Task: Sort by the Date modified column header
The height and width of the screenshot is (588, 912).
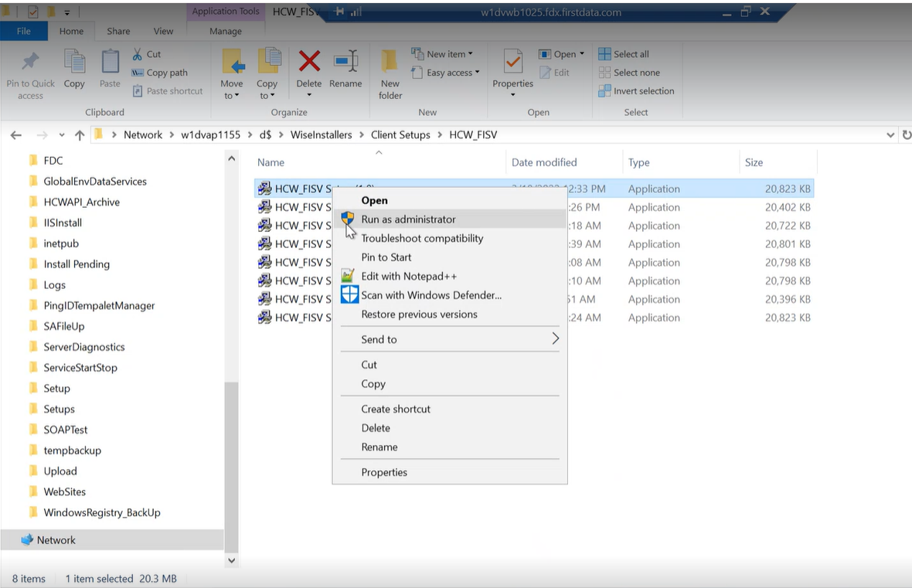Action: [x=544, y=162]
